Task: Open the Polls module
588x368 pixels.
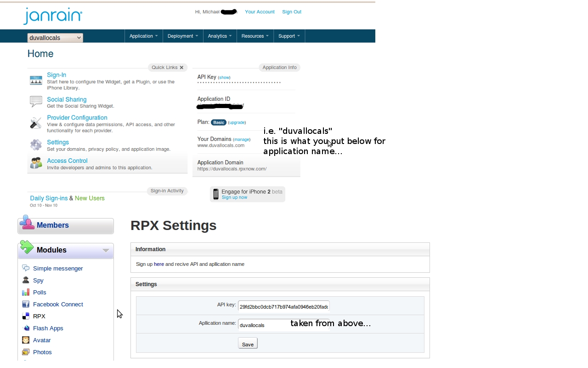Action: [40, 292]
